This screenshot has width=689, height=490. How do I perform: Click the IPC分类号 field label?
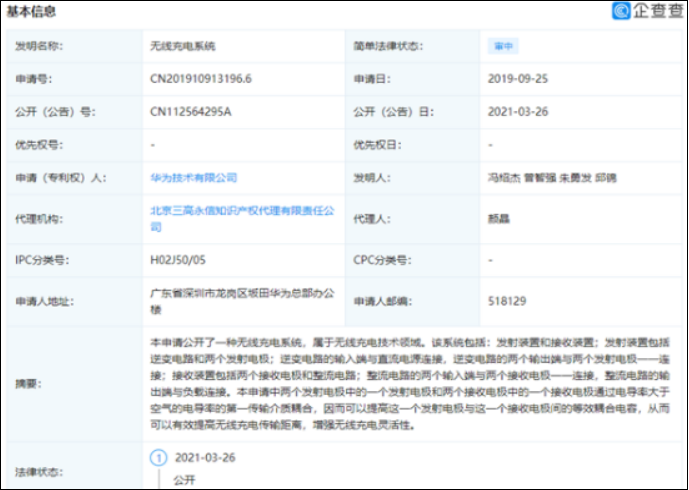click(42, 260)
